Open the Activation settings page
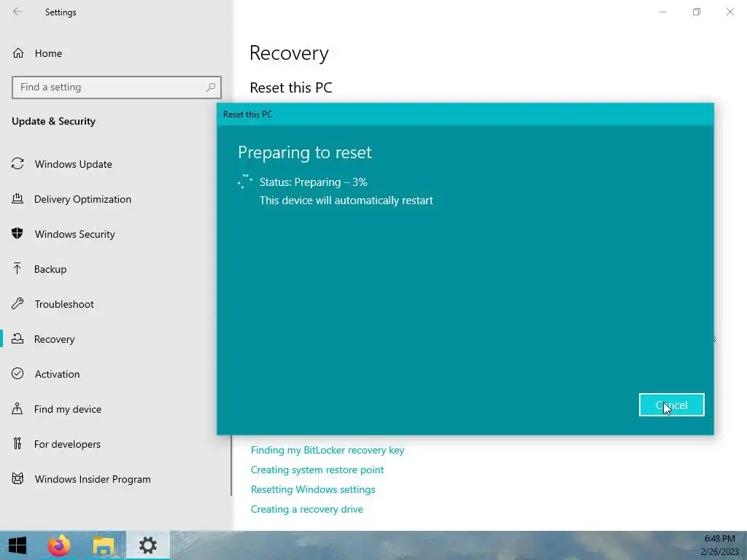This screenshot has height=560, width=747. pyautogui.click(x=57, y=374)
